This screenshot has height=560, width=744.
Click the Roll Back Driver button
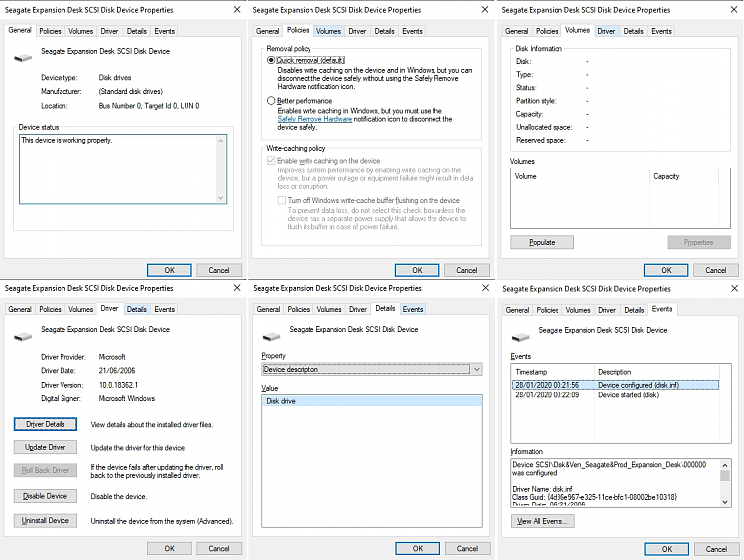click(45, 470)
